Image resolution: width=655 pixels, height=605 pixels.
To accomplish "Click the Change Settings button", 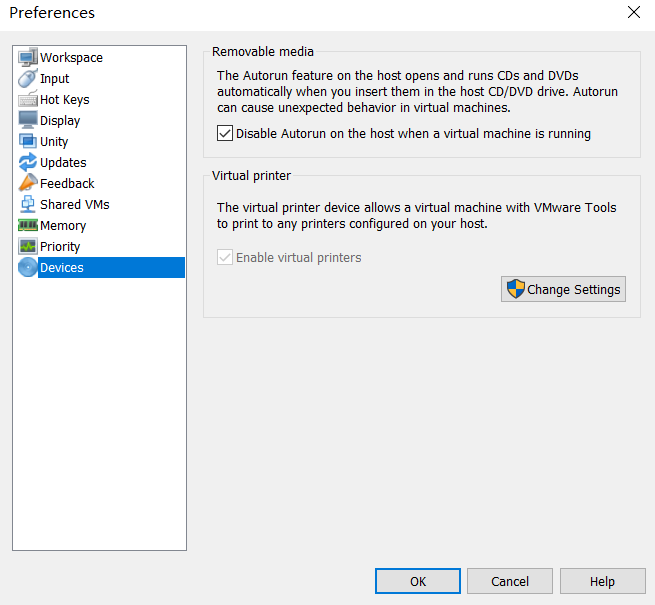I will (x=563, y=289).
